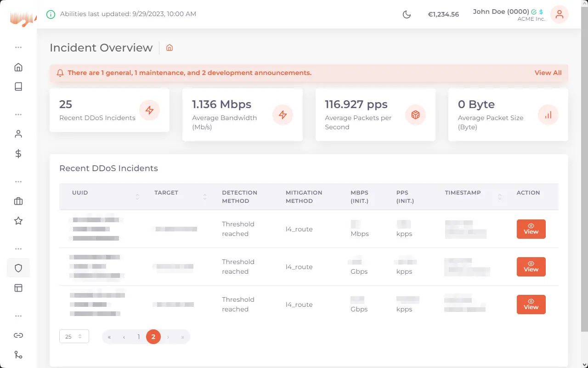
Task: Sort the TIMESTAMP column using its chevron
Action: click(x=499, y=196)
